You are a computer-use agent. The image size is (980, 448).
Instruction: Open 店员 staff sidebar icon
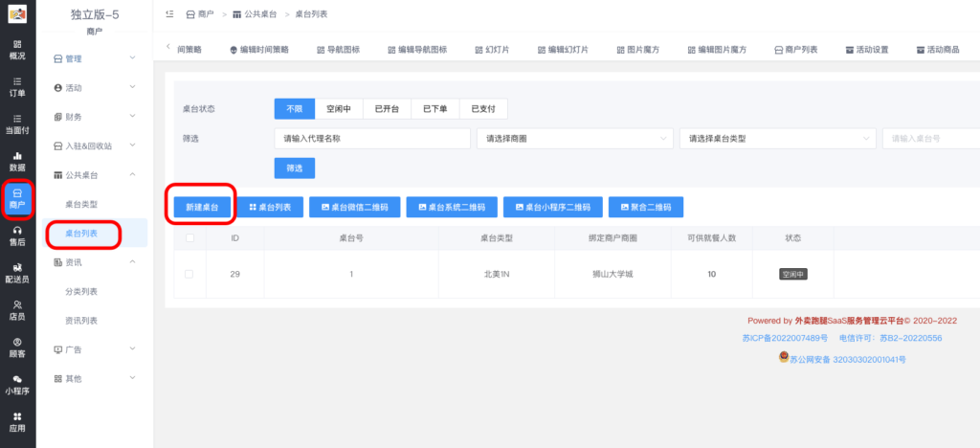pos(17,310)
